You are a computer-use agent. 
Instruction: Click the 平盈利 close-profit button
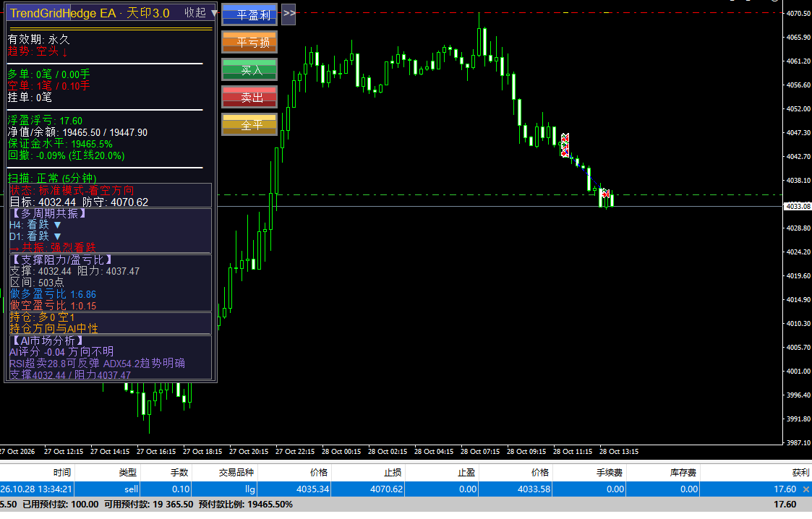click(249, 14)
